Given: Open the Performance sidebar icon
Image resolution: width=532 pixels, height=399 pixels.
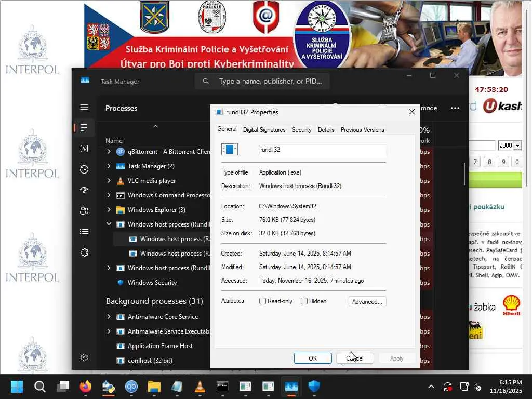Looking at the screenshot, I should pyautogui.click(x=84, y=149).
